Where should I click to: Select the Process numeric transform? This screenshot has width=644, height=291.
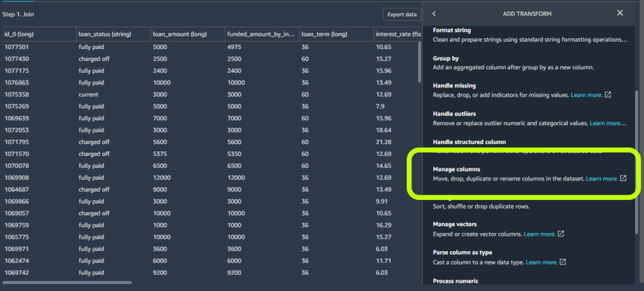pos(455,281)
